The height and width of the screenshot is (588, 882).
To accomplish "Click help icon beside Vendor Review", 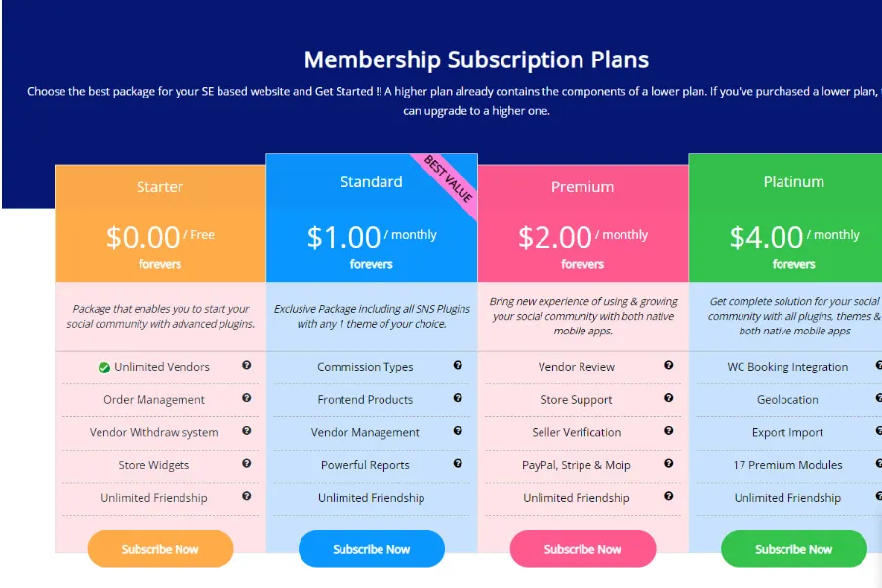I will [668, 365].
